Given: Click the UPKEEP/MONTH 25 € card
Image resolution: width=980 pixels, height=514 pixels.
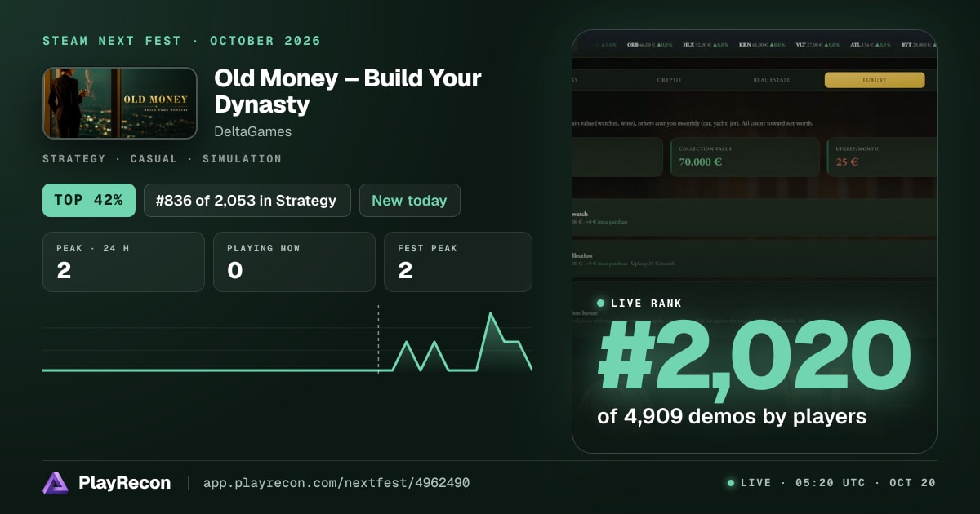Looking at the screenshot, I should click(880, 157).
